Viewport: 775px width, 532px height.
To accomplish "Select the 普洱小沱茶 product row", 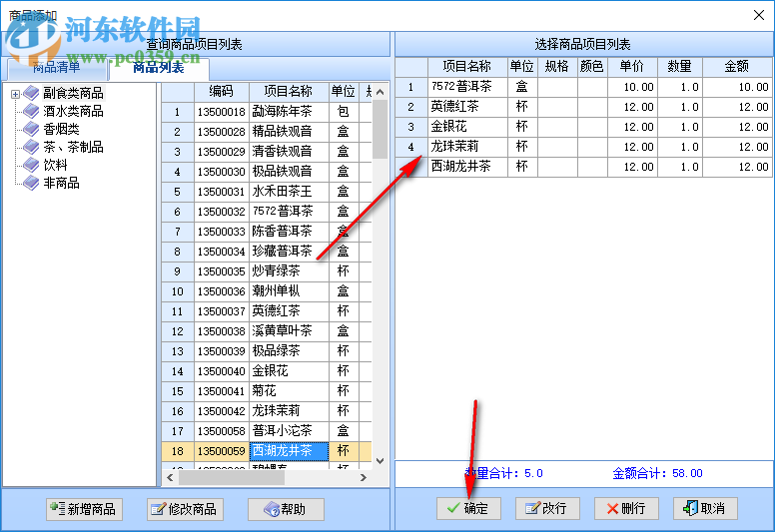I will 267,431.
